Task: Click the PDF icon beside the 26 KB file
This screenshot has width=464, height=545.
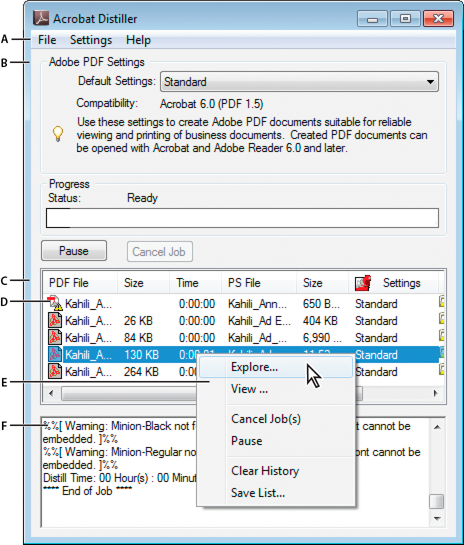Action: pyautogui.click(x=55, y=320)
